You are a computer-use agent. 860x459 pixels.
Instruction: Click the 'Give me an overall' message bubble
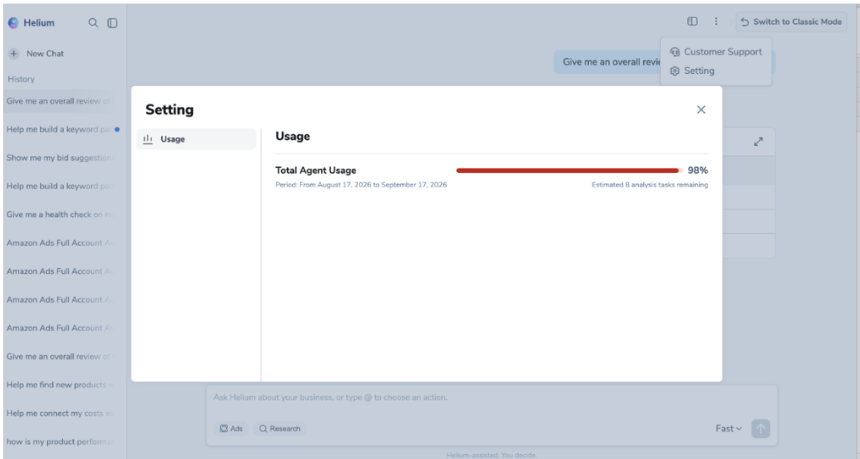pos(607,62)
